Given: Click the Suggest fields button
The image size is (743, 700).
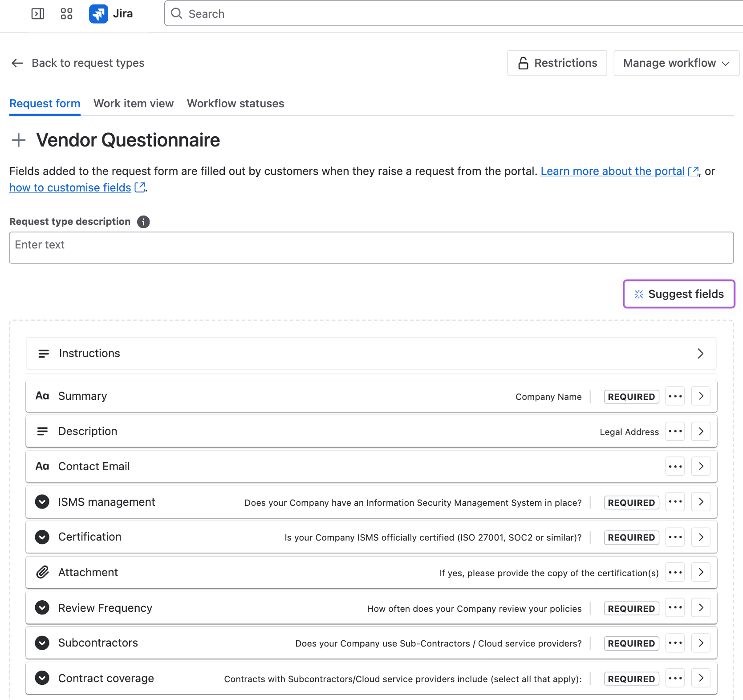Looking at the screenshot, I should pos(678,294).
